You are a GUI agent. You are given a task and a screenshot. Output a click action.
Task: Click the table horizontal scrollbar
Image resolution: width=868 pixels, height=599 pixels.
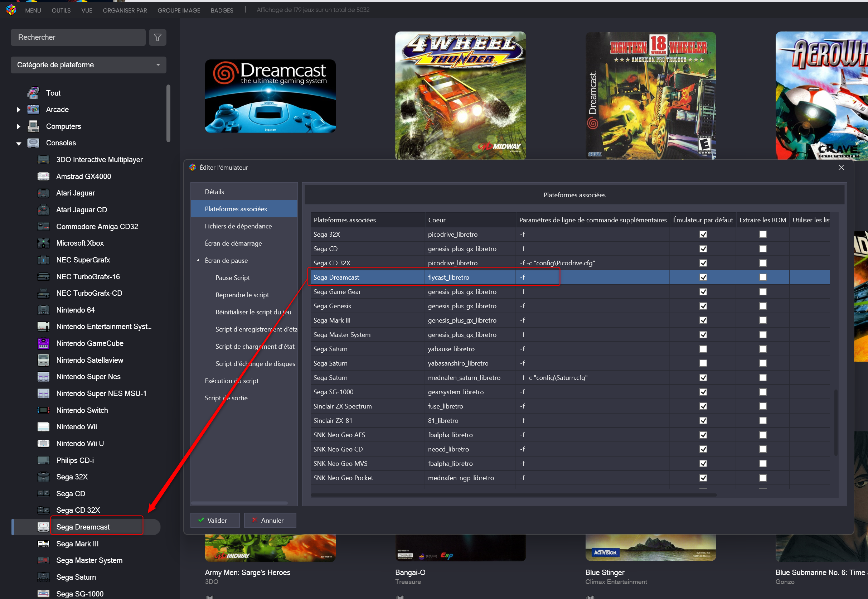pyautogui.click(x=513, y=495)
